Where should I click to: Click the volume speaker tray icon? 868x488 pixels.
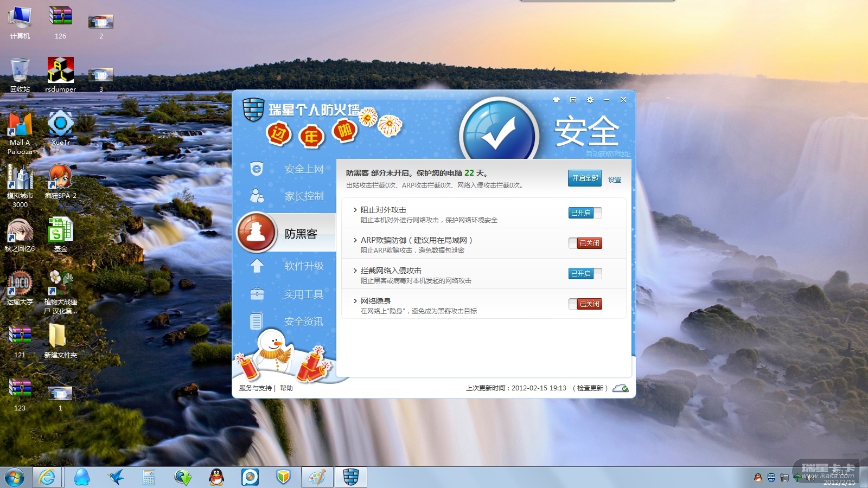[x=810, y=478]
